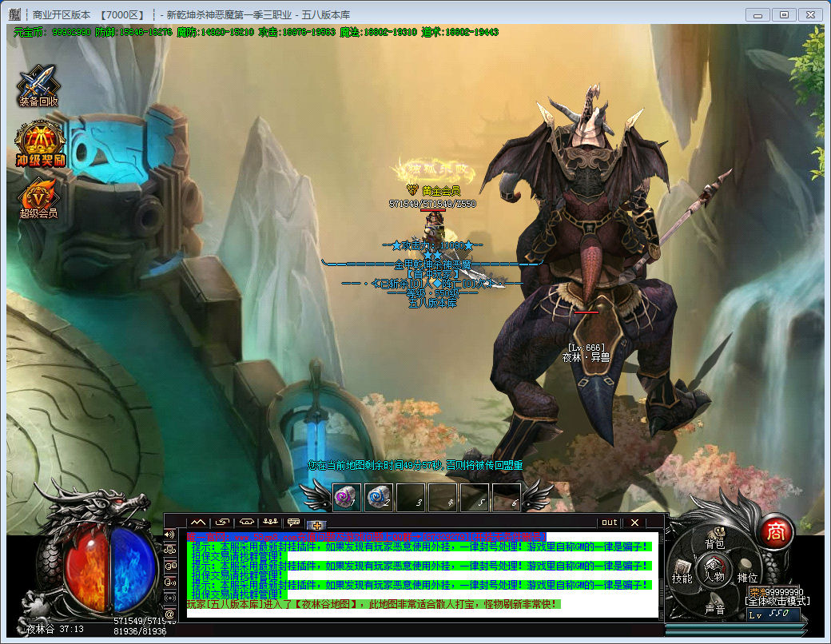
Task: Toggle the @ mention channel icon
Action: coord(169,614)
